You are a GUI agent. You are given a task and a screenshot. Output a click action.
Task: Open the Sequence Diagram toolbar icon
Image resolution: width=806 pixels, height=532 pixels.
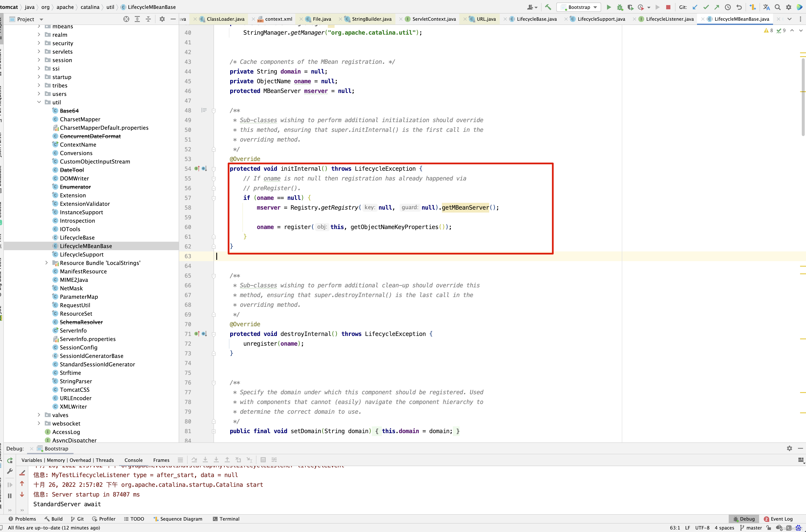tap(753, 7)
